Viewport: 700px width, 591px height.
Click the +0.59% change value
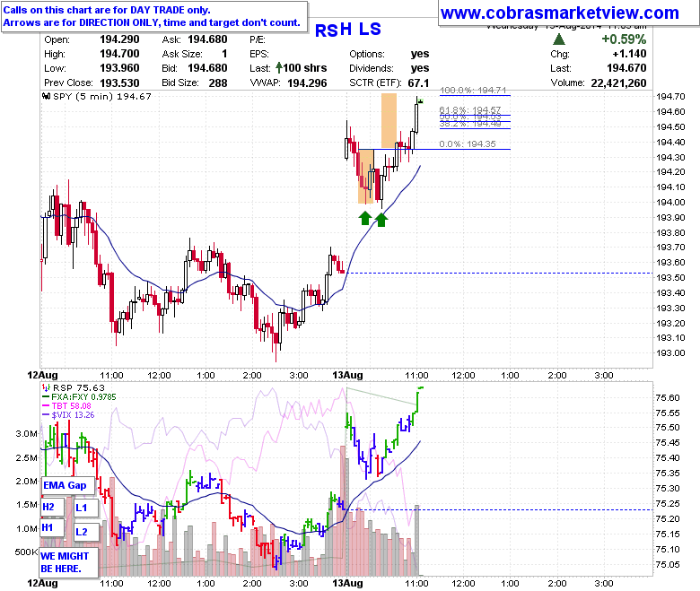(x=624, y=39)
